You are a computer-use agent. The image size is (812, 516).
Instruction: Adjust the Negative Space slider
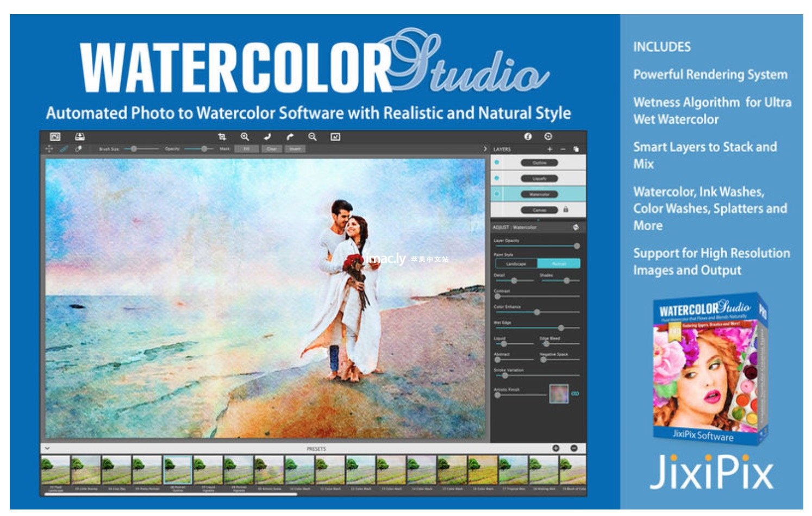point(560,360)
